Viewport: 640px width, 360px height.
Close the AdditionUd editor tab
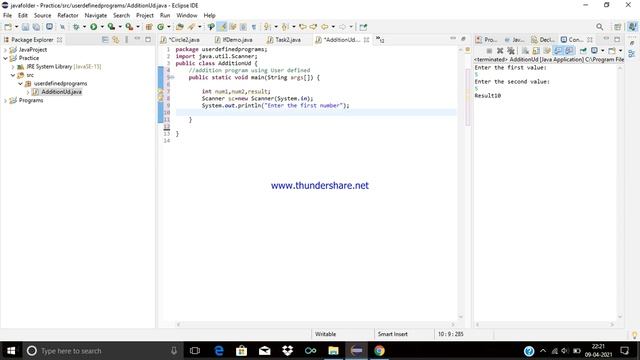(x=367, y=40)
